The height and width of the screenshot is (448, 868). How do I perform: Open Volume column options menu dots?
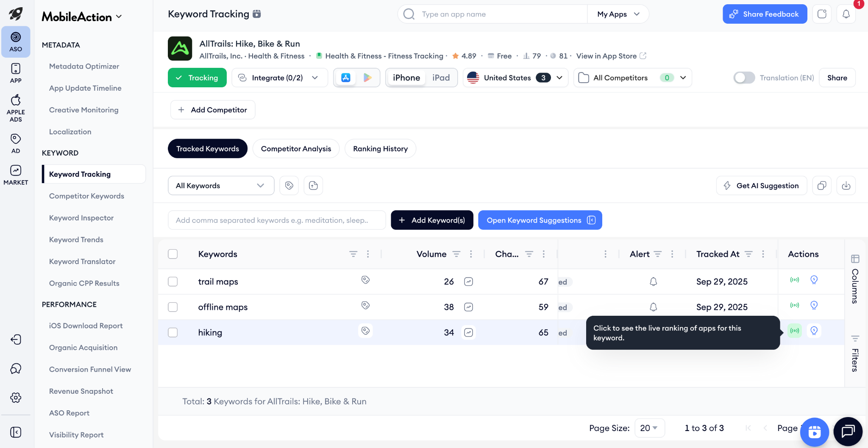(x=471, y=254)
